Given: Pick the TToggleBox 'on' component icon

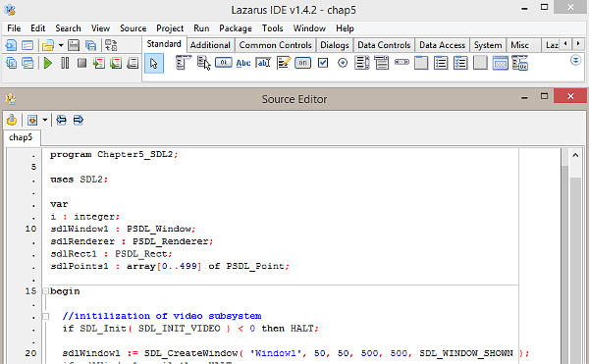Looking at the screenshot, I should point(302,63).
